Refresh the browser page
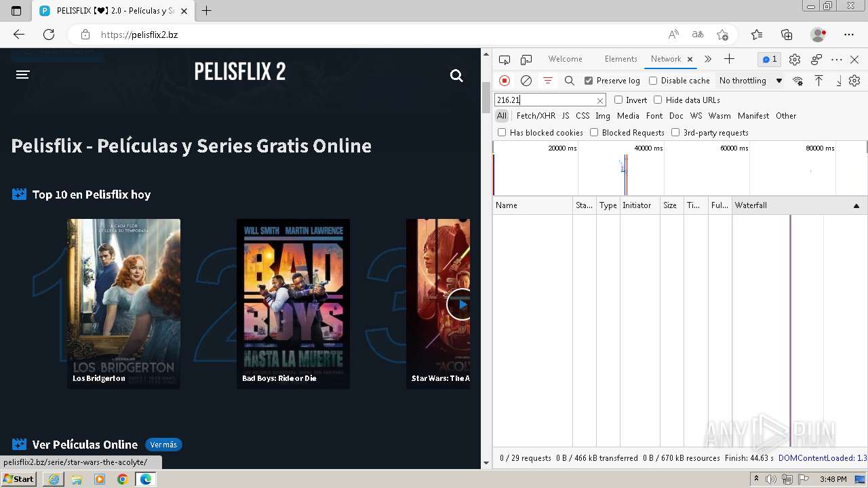 point(49,35)
